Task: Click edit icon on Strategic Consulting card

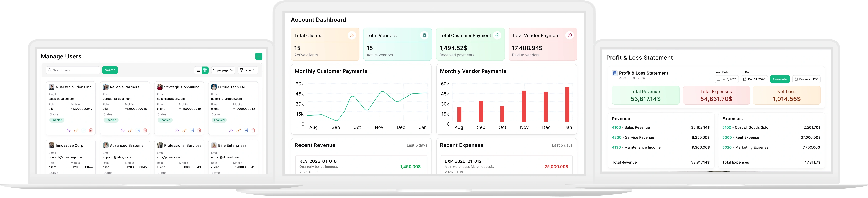Action: coord(192,130)
